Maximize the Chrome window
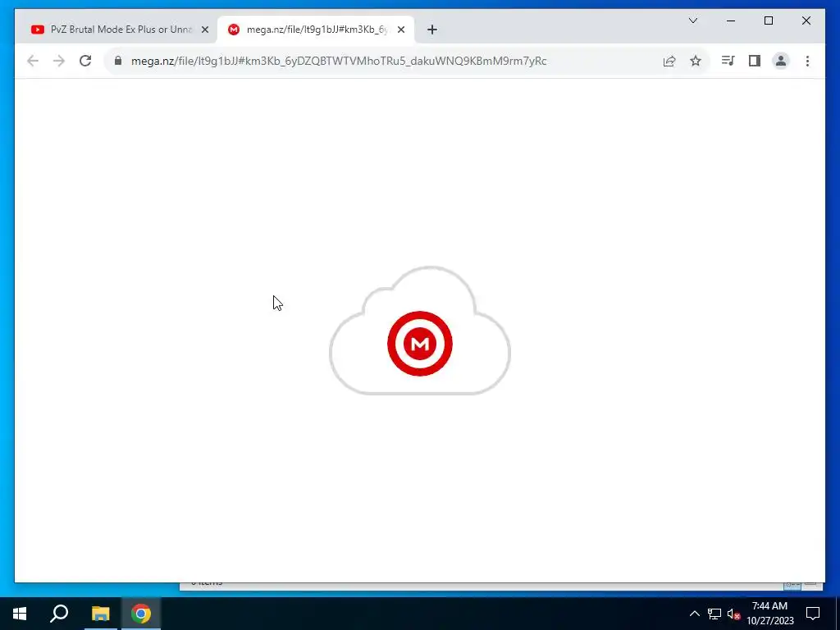The image size is (840, 630). (x=768, y=21)
